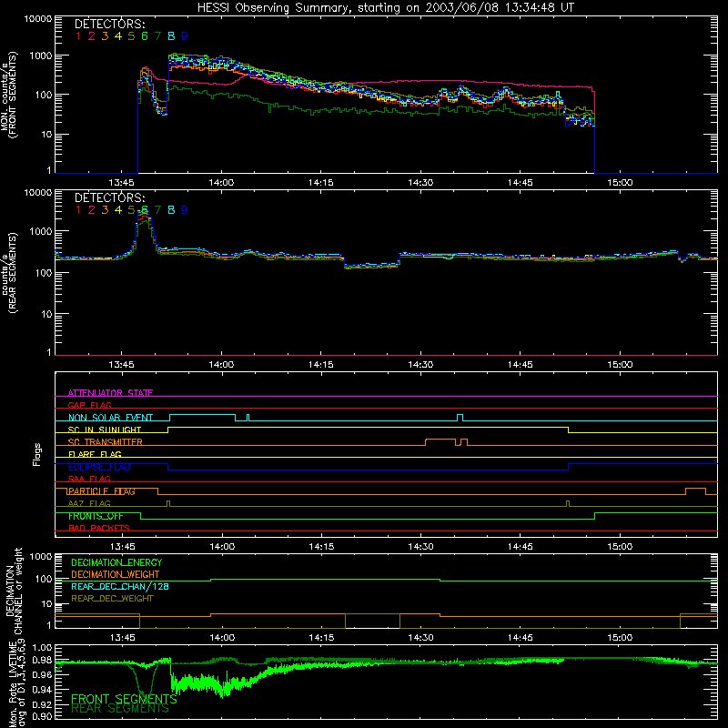Click the DECIMATION CHANNEL or weight axis title
This screenshot has height=728, width=728.
pyautogui.click(x=14, y=591)
